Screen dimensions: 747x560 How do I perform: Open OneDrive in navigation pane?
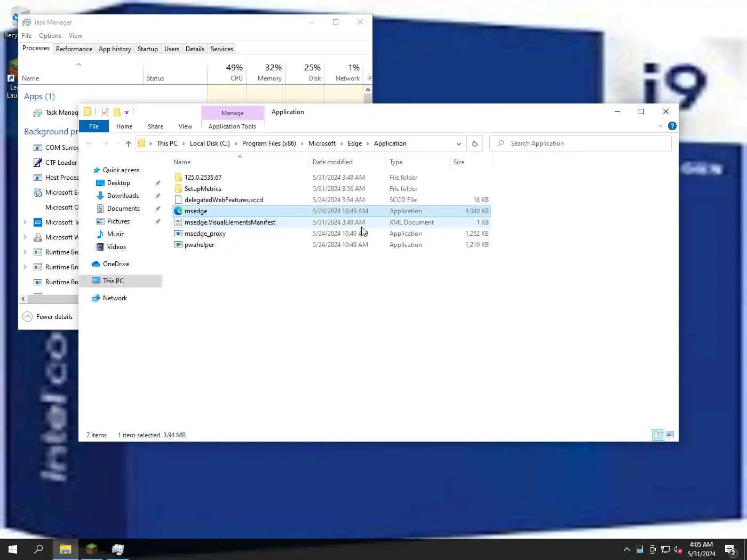tap(116, 264)
